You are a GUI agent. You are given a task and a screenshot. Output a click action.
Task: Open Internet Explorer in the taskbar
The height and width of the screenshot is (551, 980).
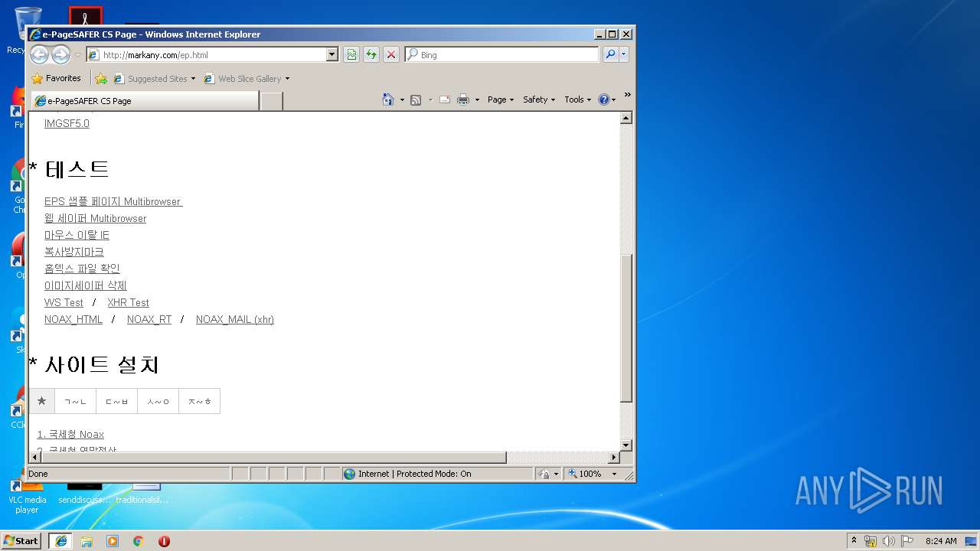(60, 540)
